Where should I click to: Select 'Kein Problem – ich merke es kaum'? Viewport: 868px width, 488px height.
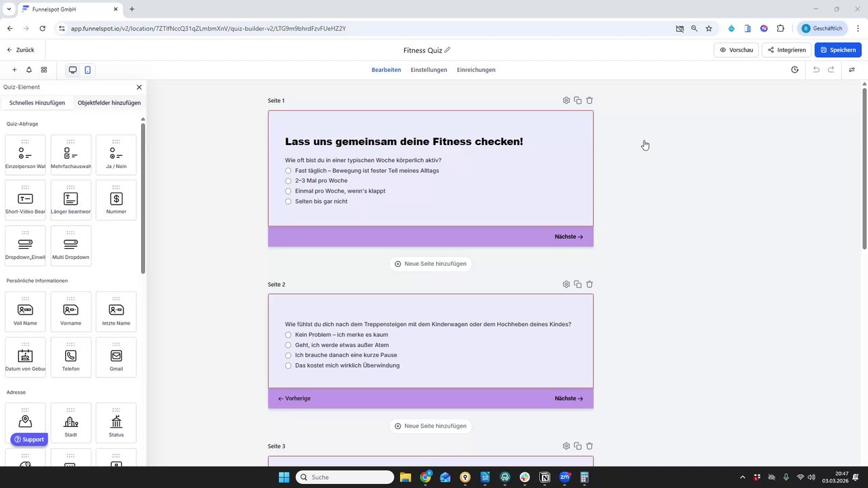coord(288,335)
